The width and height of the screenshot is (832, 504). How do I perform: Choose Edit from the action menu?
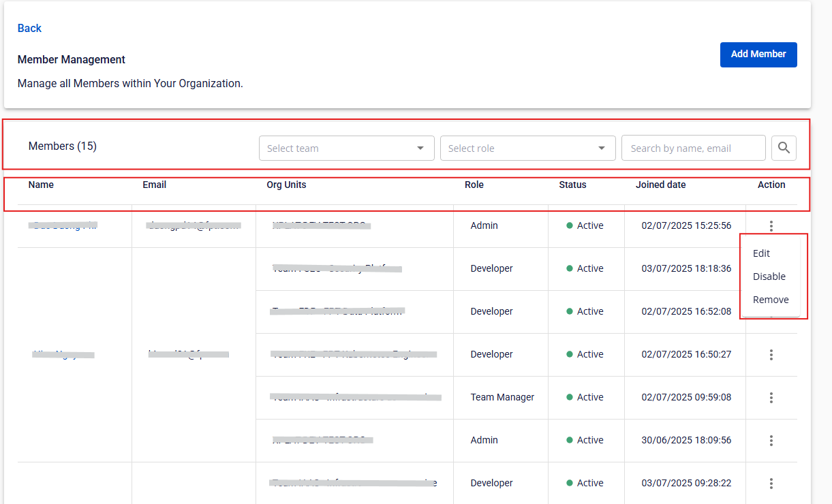[x=761, y=253]
